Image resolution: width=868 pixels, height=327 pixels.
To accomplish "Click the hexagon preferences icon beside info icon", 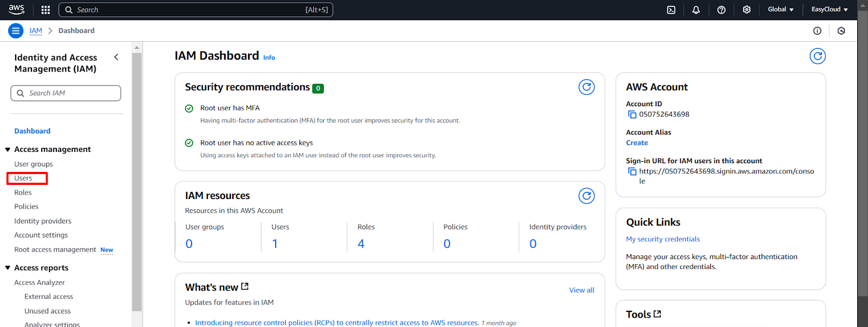I will tap(841, 31).
